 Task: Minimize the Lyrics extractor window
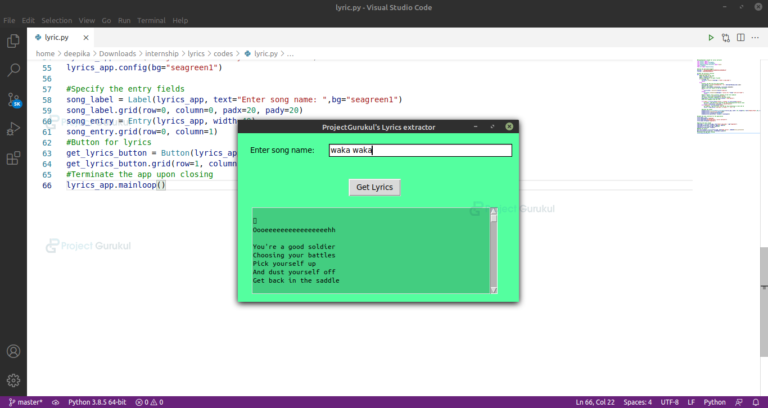click(x=476, y=127)
